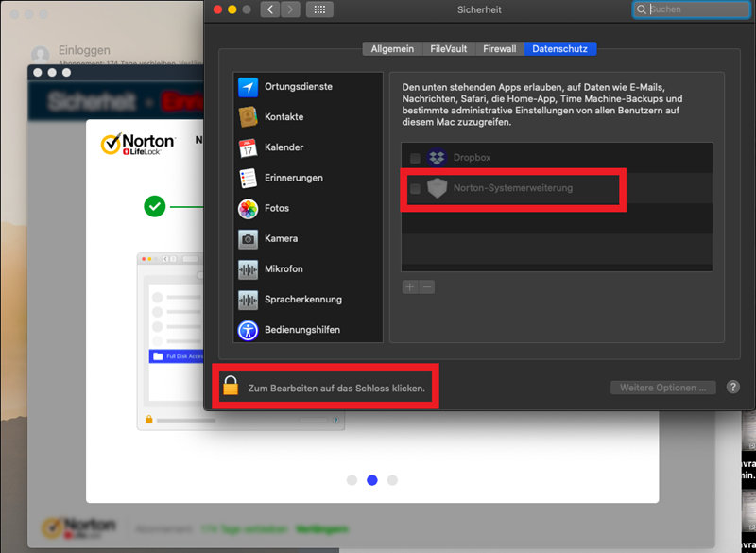Add an app with the plus button
Image resolution: width=756 pixels, height=553 pixels.
click(410, 286)
